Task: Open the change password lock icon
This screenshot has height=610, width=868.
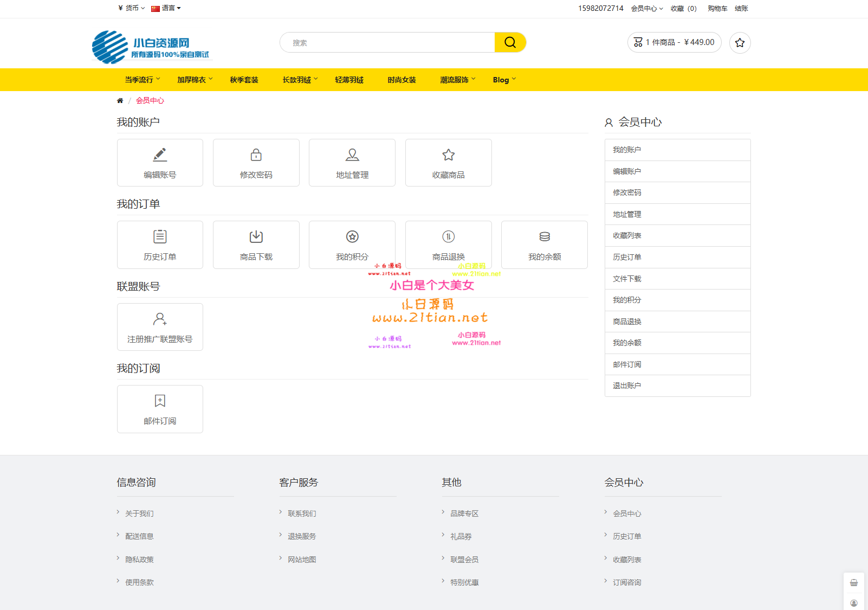Action: [x=256, y=155]
